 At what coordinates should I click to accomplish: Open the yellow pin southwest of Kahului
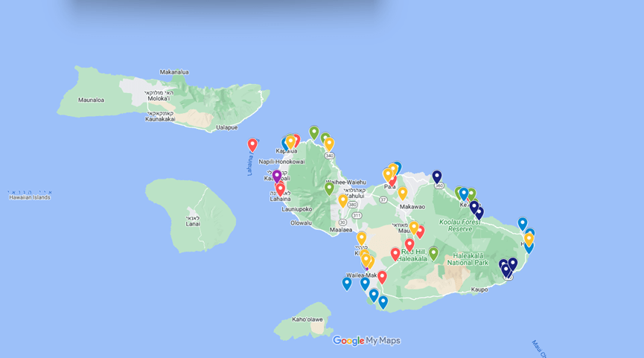click(x=343, y=200)
